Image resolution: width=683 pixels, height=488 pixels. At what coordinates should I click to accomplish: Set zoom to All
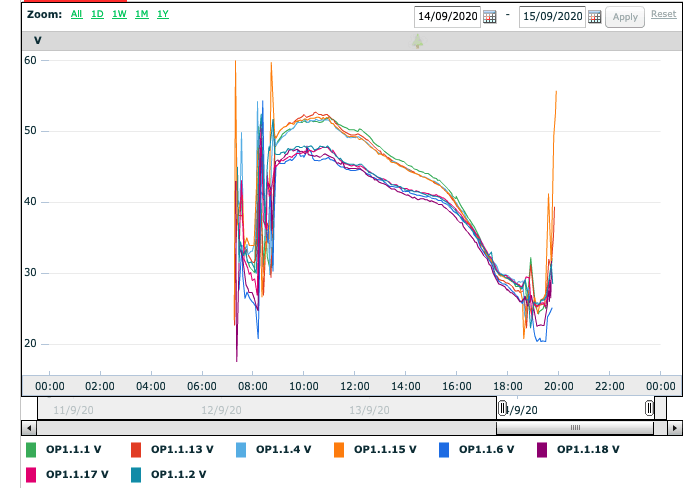point(77,14)
